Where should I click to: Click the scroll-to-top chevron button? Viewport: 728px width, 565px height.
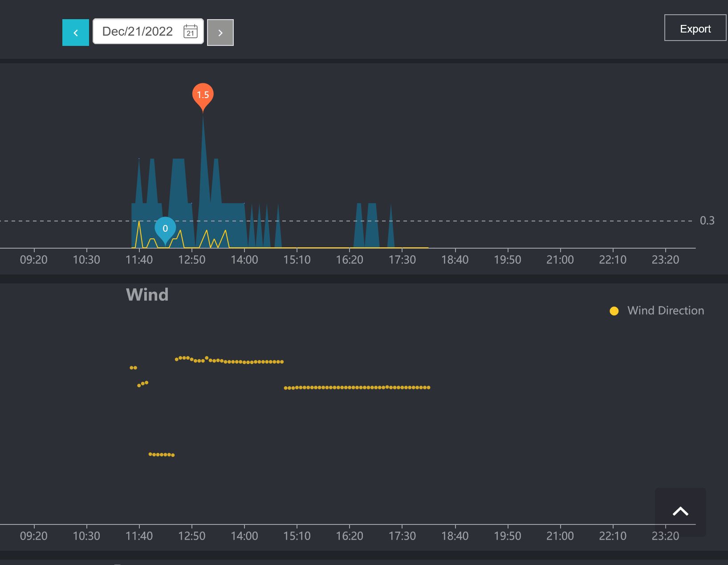[x=680, y=512]
